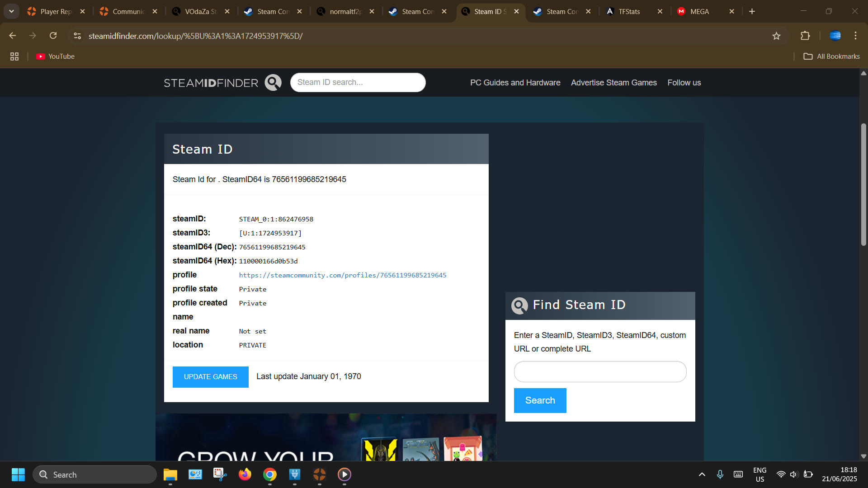Viewport: 868px width, 488px height.
Task: Click the STEAMIDFINDER logo
Action: coord(211,83)
